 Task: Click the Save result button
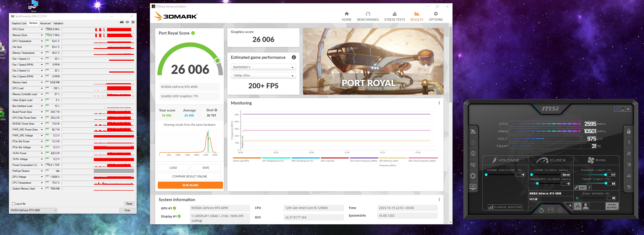click(206, 168)
